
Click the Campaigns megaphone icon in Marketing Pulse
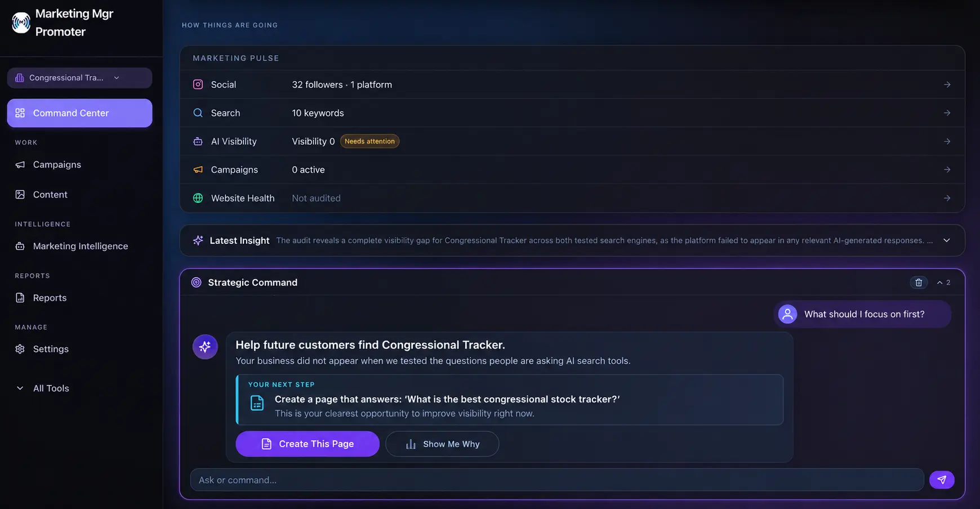coord(198,169)
